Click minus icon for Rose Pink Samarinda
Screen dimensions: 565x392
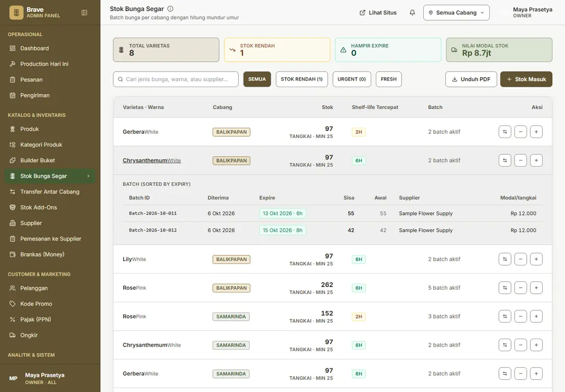point(521,316)
